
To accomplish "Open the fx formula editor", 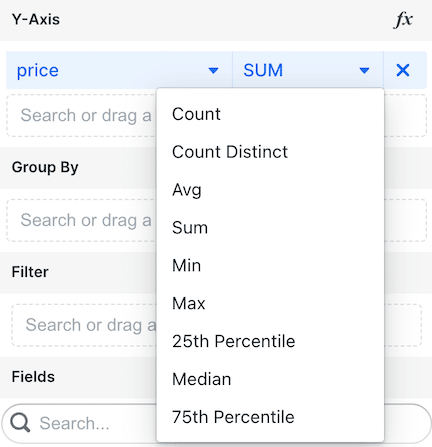I will pyautogui.click(x=403, y=20).
